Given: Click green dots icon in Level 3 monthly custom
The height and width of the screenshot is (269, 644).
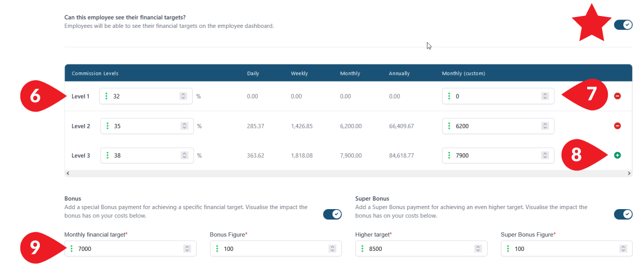Looking at the screenshot, I should coord(449,155).
